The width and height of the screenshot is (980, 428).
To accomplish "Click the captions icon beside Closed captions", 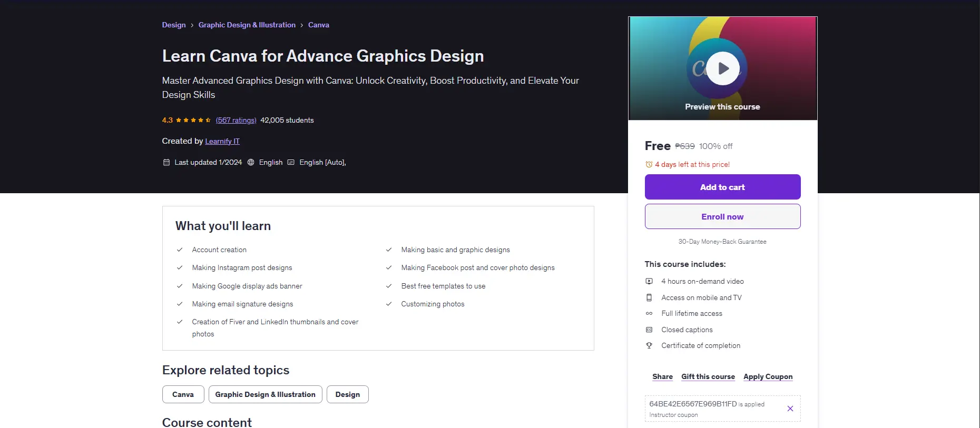I will (x=649, y=330).
